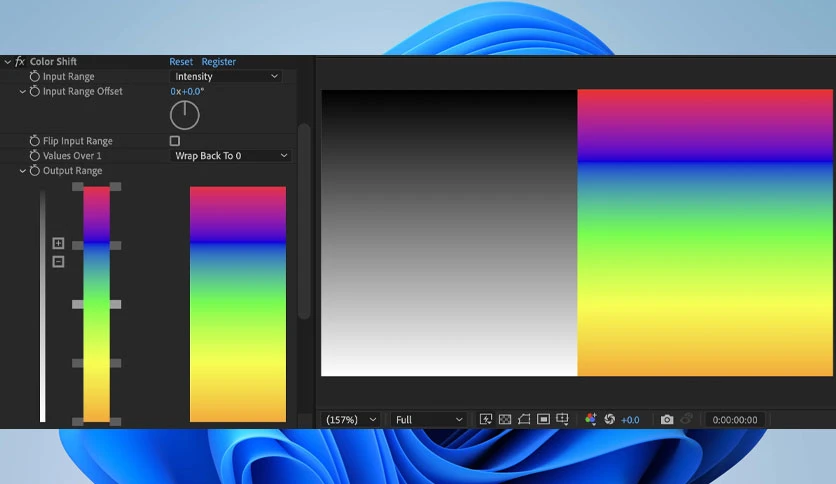Image resolution: width=836 pixels, height=484 pixels.
Task: Add a gradient stop with plus button
Action: point(58,243)
